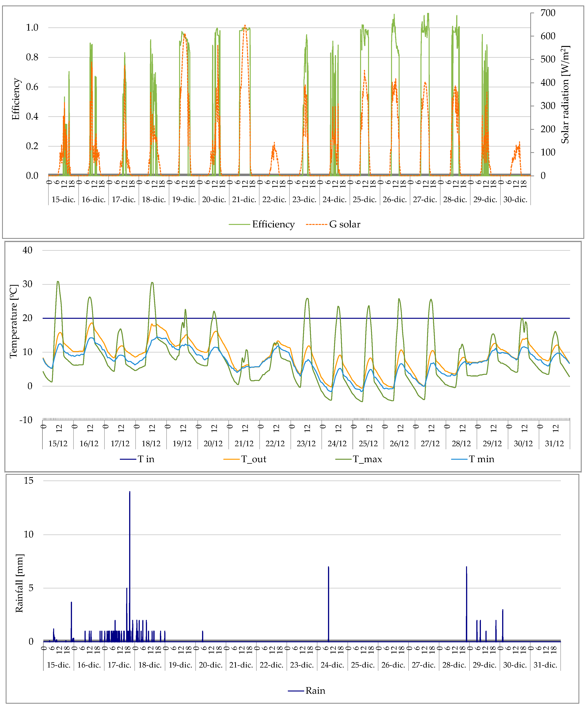Click the T min legend label

point(481,459)
